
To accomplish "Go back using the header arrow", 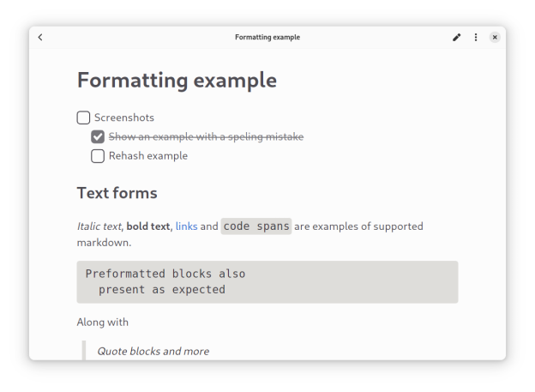I will (x=40, y=37).
